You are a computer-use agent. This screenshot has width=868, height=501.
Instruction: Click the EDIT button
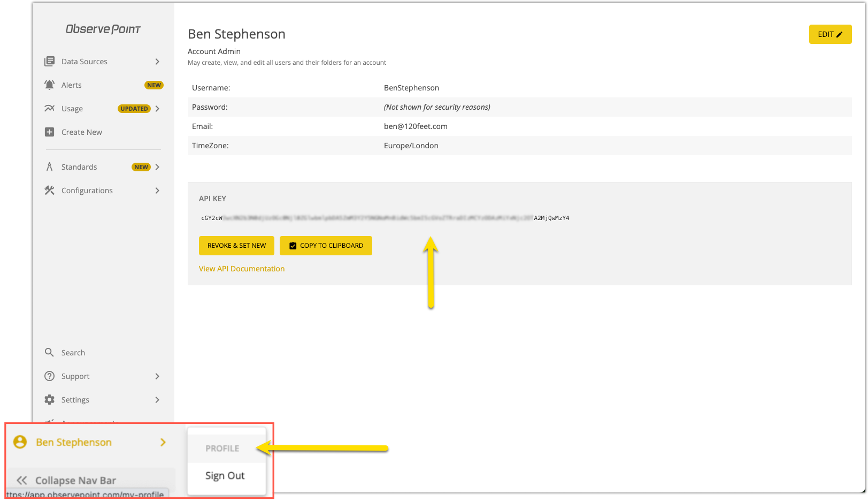pyautogui.click(x=830, y=34)
